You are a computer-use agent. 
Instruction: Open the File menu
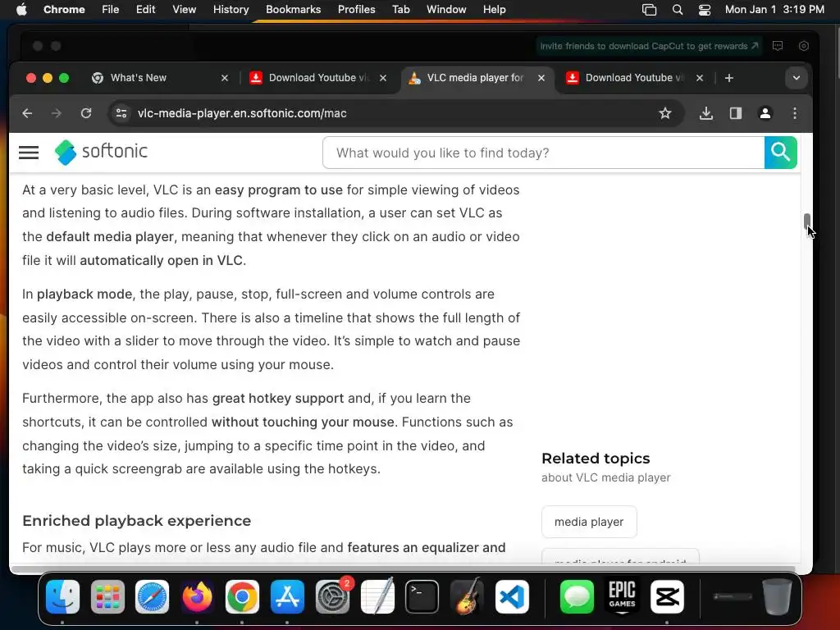(111, 9)
